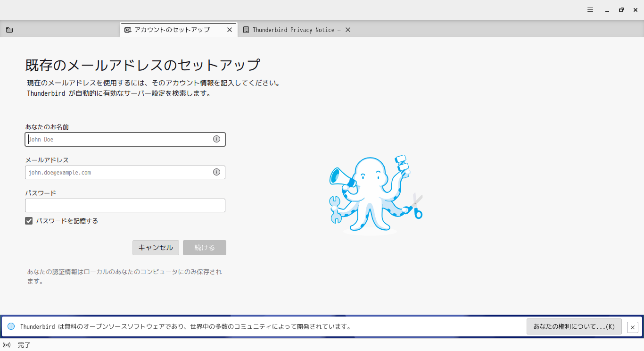Click the キャンセル button

[156, 248]
